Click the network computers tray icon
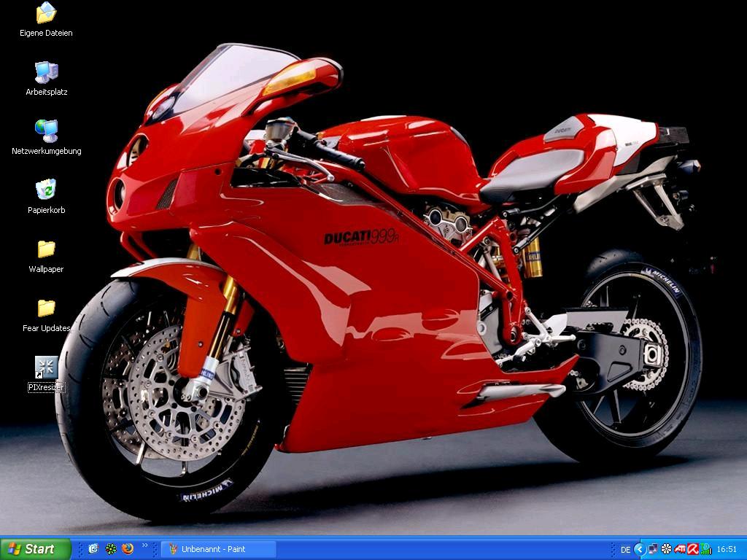Viewport: 747px width, 560px height. tap(653, 549)
